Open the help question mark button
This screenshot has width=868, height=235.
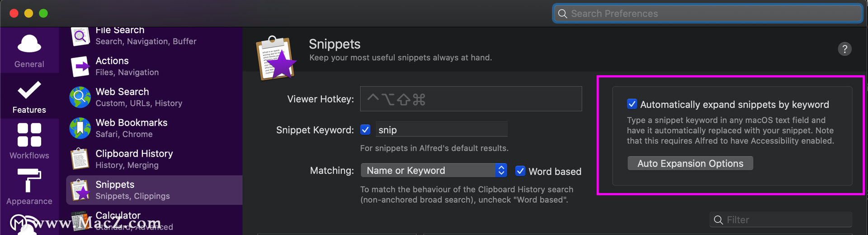[x=844, y=49]
